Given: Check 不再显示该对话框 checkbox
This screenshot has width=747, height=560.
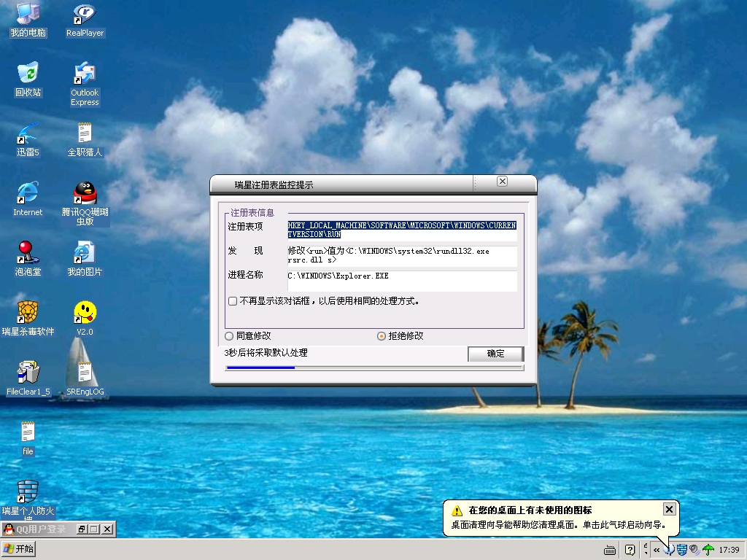Looking at the screenshot, I should click(x=233, y=301).
